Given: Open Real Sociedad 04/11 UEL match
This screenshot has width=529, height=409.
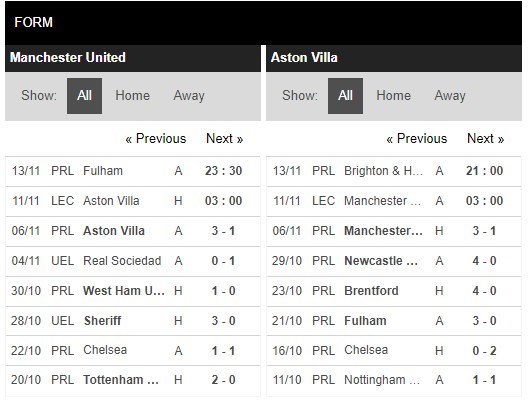Looking at the screenshot, I should (133, 261).
